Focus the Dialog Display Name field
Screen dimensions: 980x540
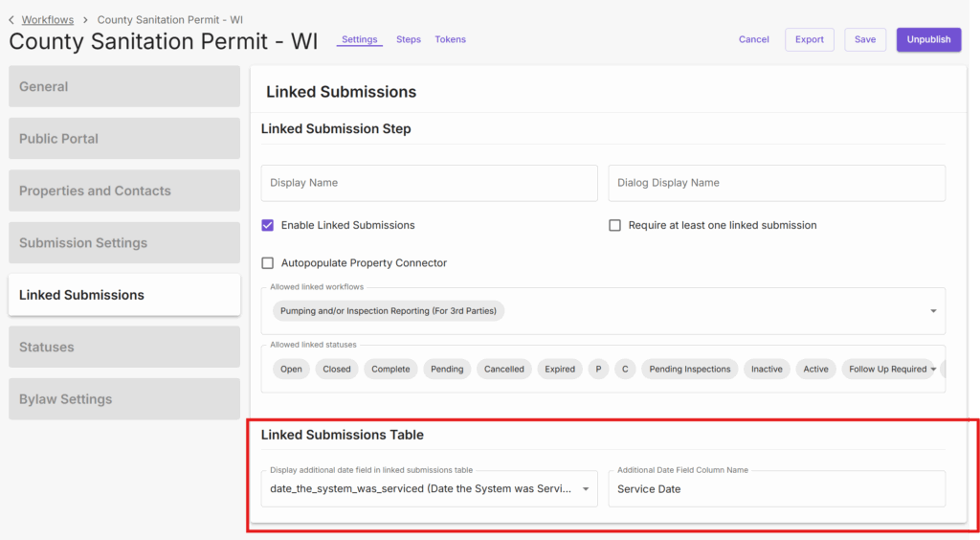pos(776,183)
